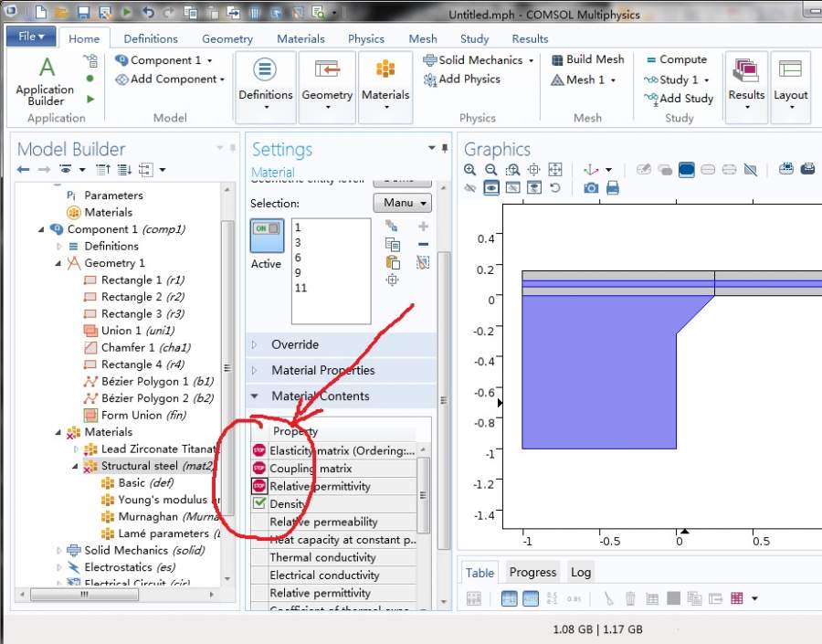Click Add Study
Image resolution: width=822 pixels, height=644 pixels.
(x=679, y=99)
